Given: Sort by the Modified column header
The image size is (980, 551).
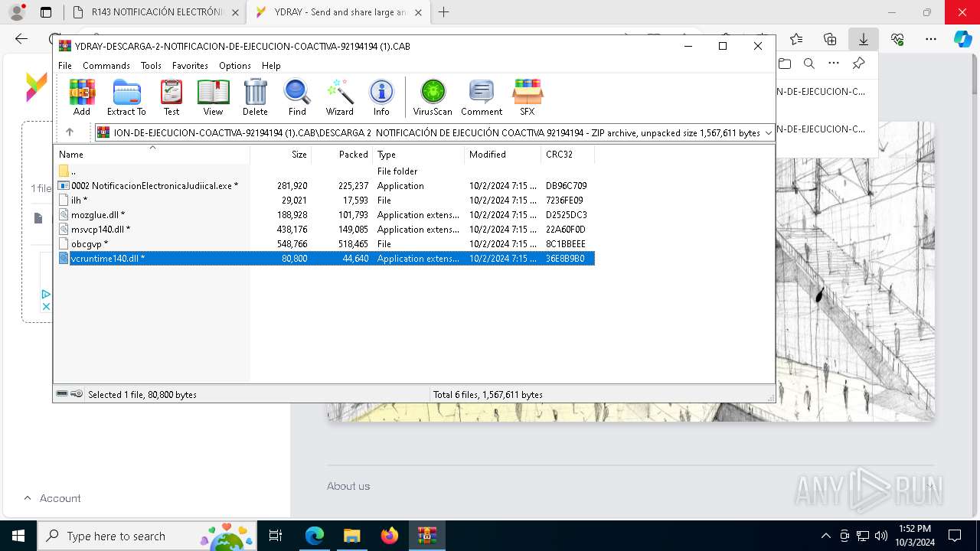Looking at the screenshot, I should (503, 155).
